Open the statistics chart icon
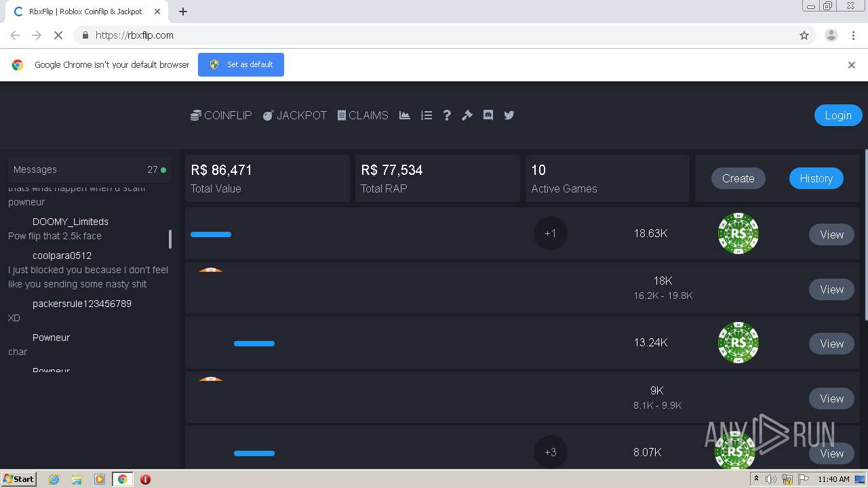This screenshot has width=868, height=488. pos(405,115)
